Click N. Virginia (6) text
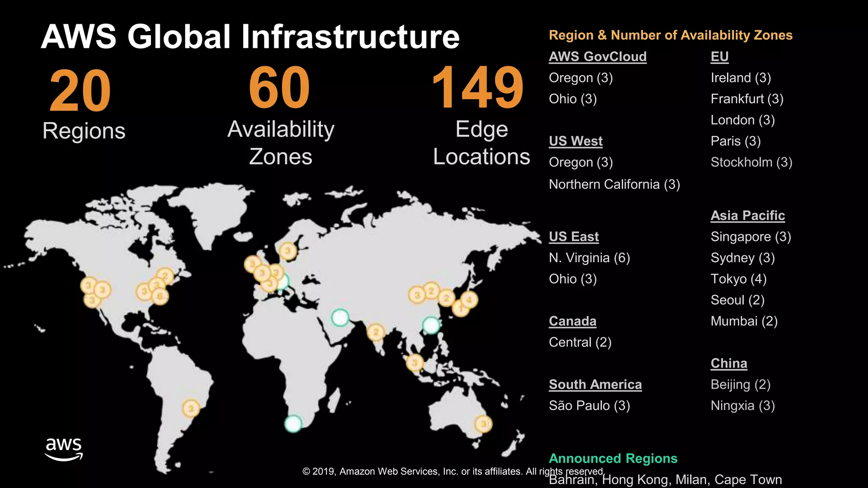 [x=589, y=258]
